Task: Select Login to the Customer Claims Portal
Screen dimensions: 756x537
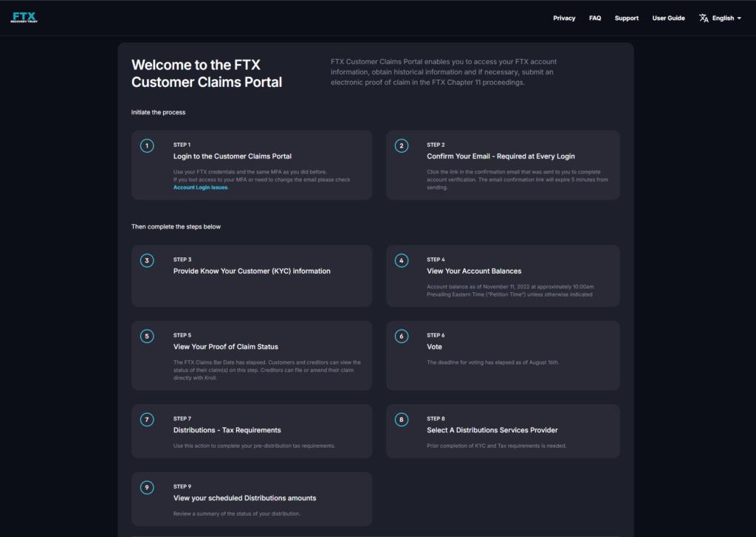Action: [233, 156]
